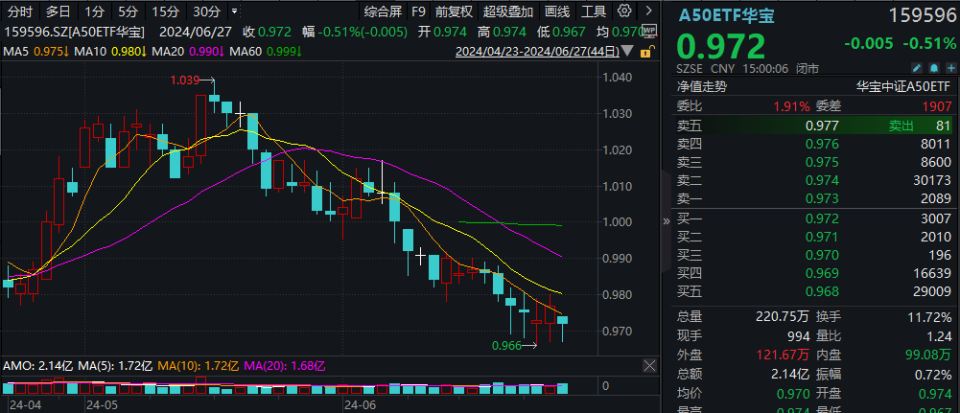
Task: Close the AMO volume indicator panel
Action: 650,366
